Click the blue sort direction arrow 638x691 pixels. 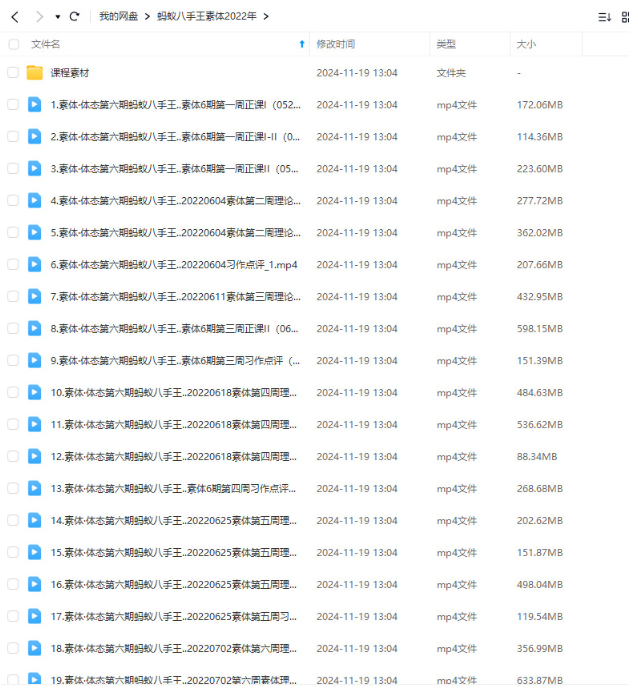302,44
